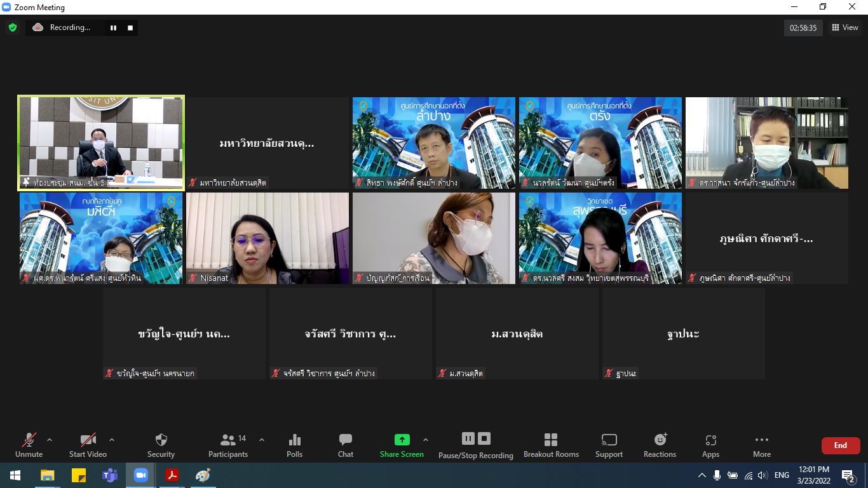Image resolution: width=868 pixels, height=488 pixels.
Task: Click the green encryption shield icon
Action: coord(12,27)
